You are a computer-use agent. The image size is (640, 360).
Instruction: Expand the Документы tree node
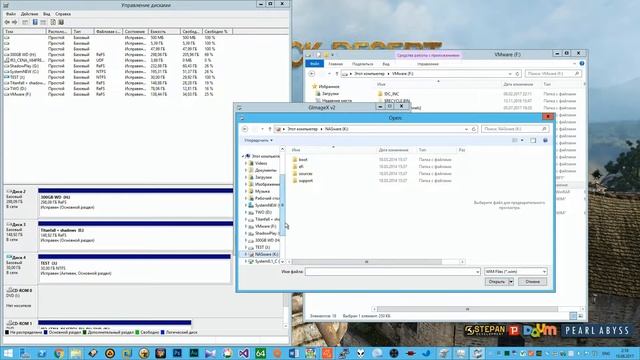coord(246,170)
